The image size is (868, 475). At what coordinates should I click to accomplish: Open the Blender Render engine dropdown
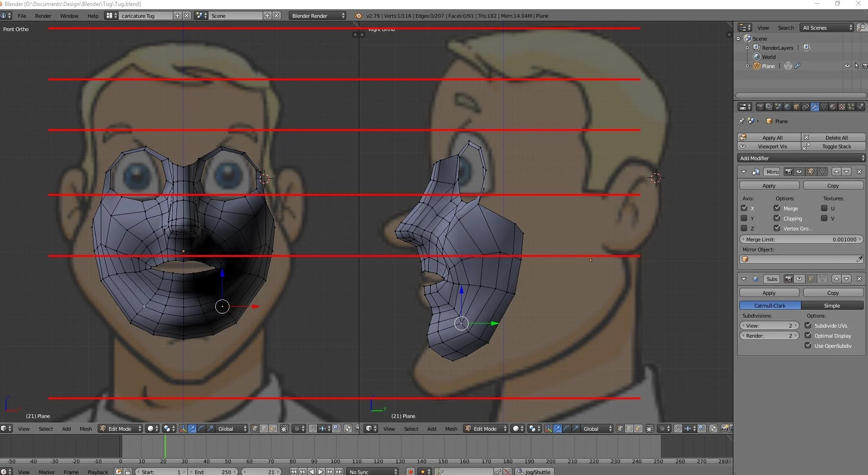[317, 16]
